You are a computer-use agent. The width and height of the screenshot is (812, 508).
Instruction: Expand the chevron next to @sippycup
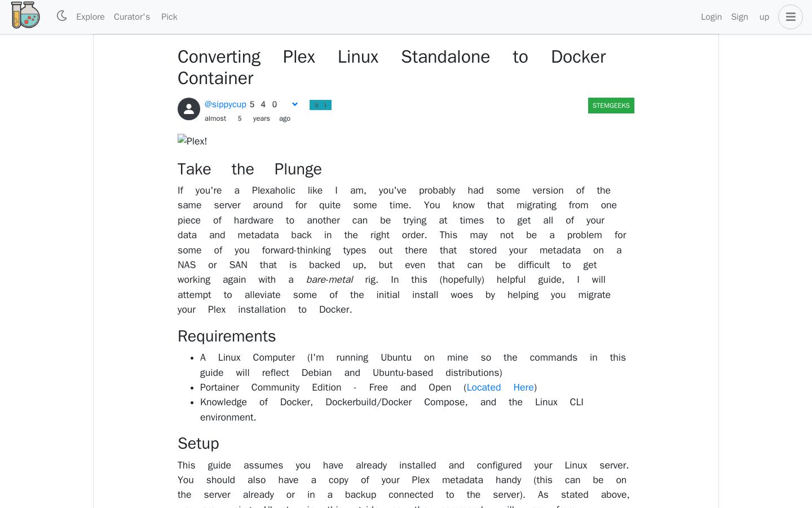(x=294, y=104)
